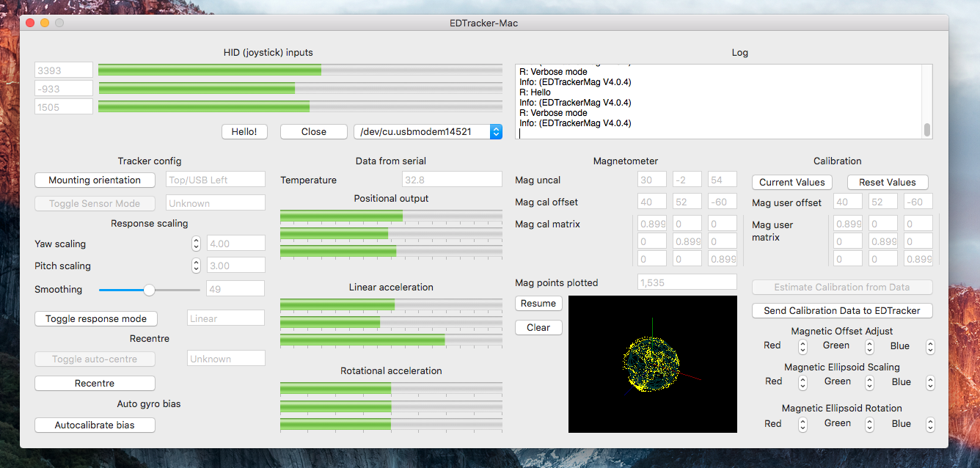Click the window close button

30,23
